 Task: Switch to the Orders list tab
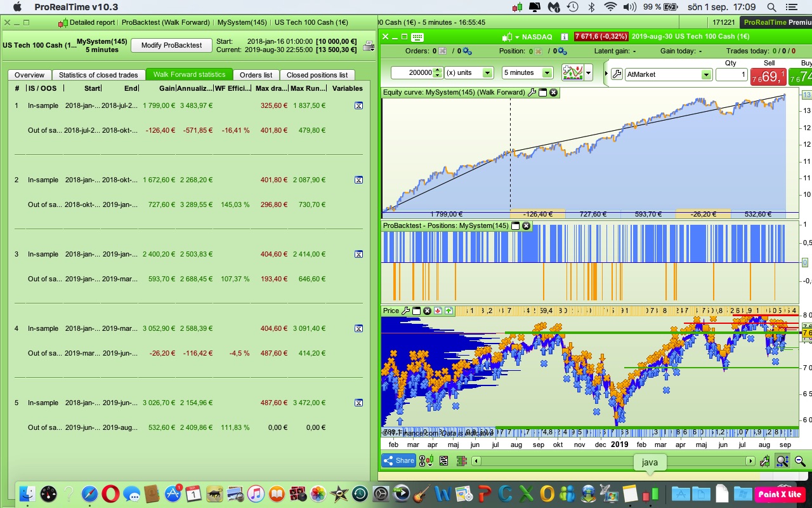point(256,75)
